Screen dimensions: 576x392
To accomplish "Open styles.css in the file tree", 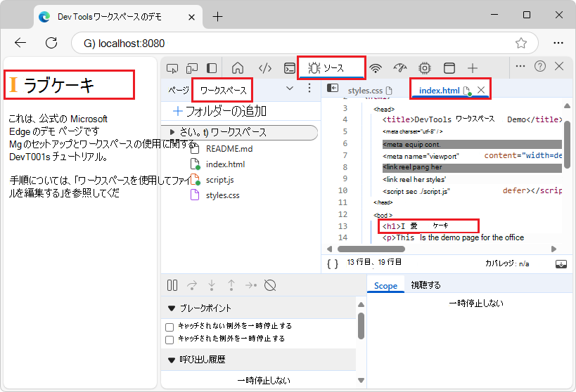I will [223, 195].
